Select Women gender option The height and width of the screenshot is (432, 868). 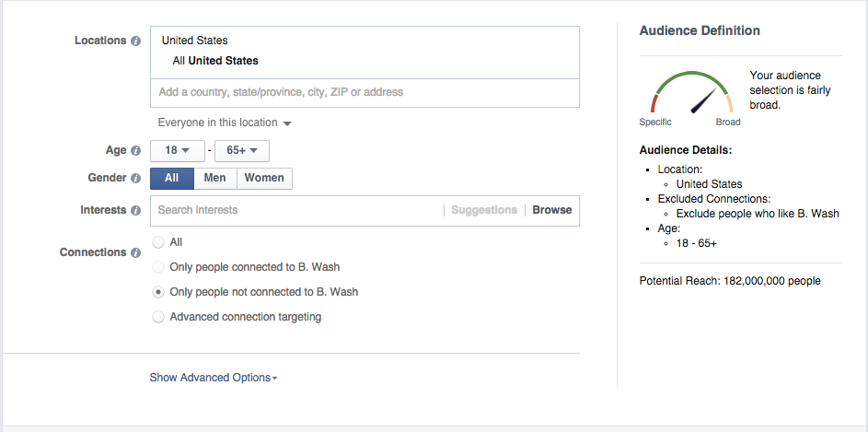264,179
